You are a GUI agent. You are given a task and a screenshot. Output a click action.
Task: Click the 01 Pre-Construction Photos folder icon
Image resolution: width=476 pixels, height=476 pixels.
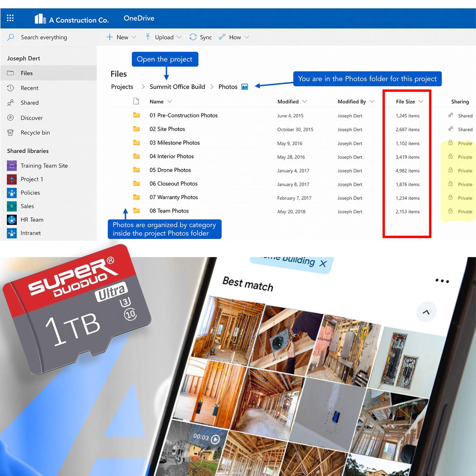pyautogui.click(x=136, y=115)
